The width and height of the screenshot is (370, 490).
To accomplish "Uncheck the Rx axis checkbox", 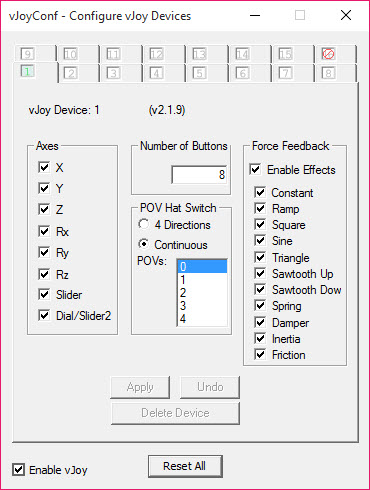I will click(44, 231).
